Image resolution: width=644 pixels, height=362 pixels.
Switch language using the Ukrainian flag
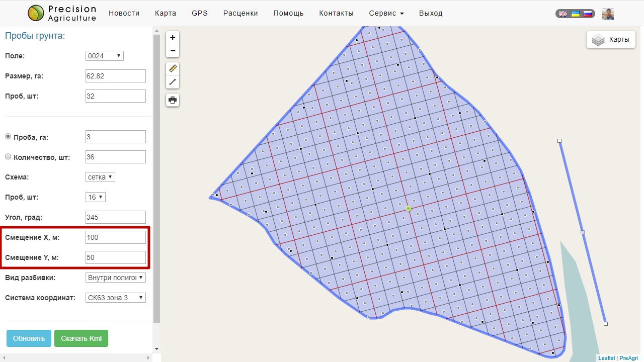click(x=575, y=14)
